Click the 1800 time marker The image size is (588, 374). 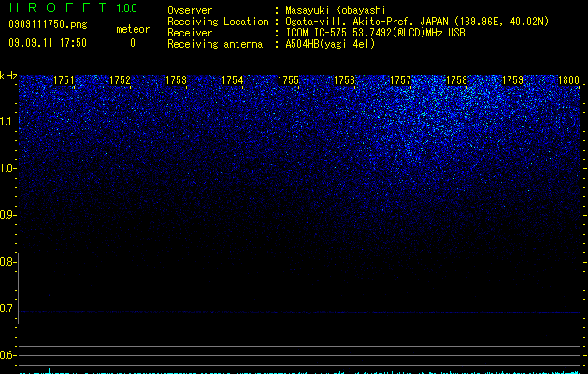[x=569, y=80]
